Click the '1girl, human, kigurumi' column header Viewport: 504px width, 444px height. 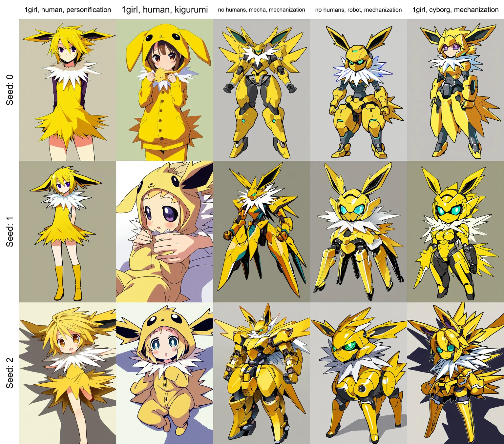165,10
